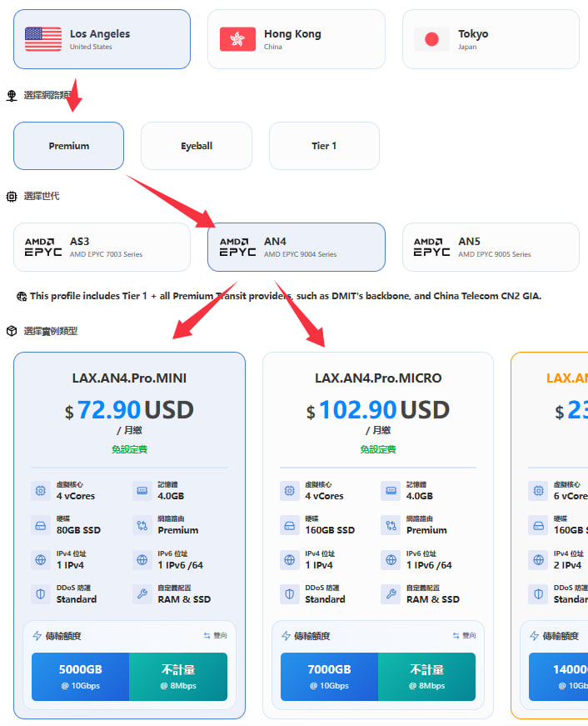This screenshot has height=726, width=588.
Task: Click the AMD EPYC logo on AN4
Action: [x=238, y=248]
